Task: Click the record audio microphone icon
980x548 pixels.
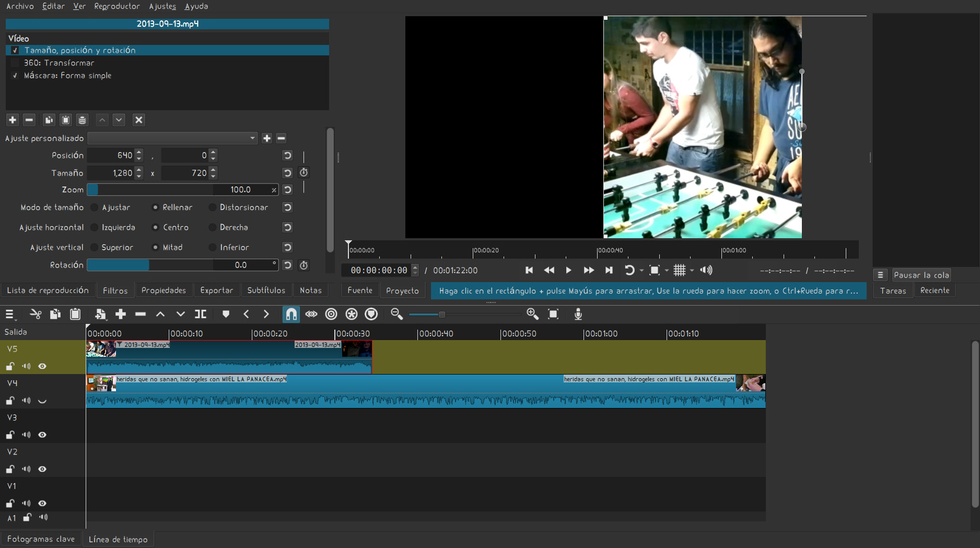Action: pos(578,314)
